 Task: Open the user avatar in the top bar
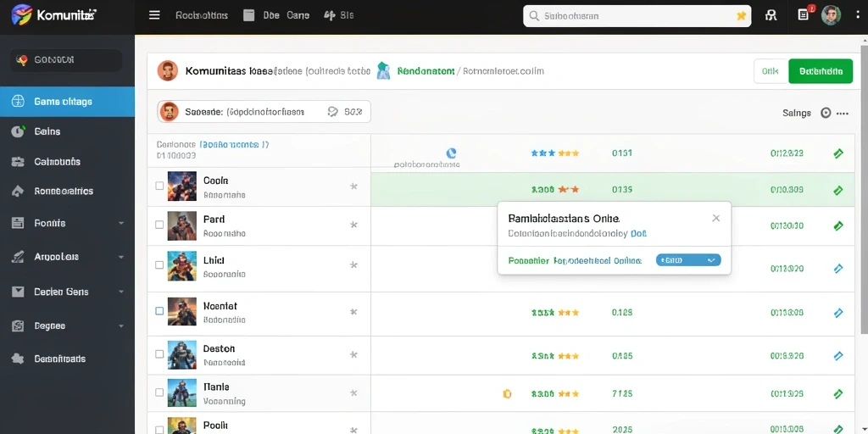click(x=831, y=15)
